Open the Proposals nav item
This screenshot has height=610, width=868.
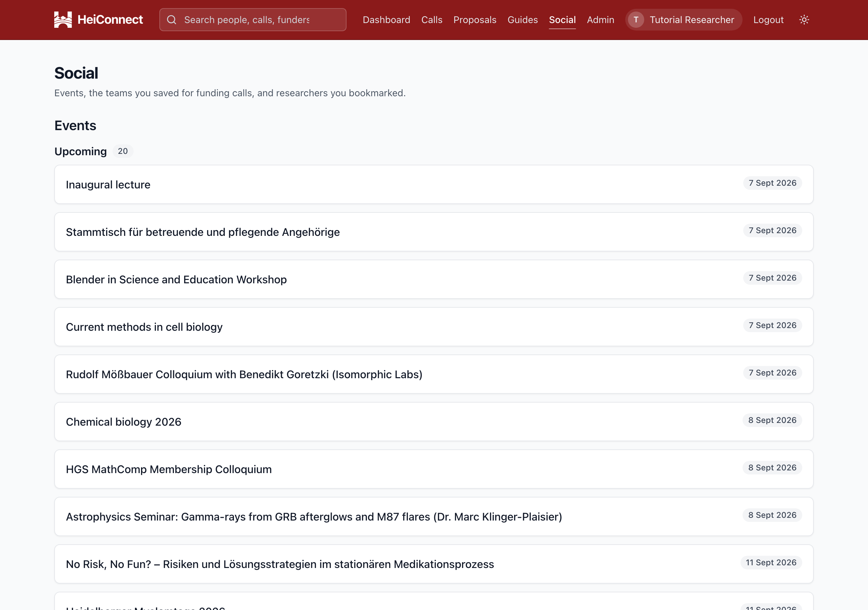coord(475,20)
